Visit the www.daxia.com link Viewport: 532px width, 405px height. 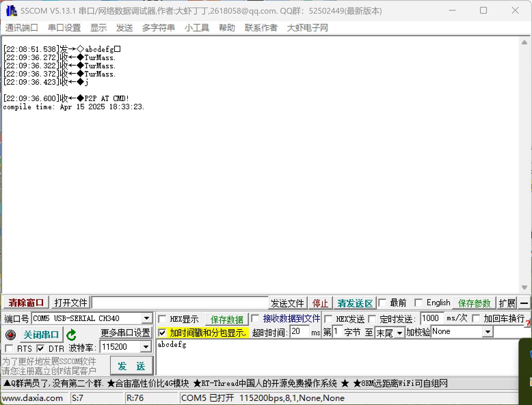point(33,397)
